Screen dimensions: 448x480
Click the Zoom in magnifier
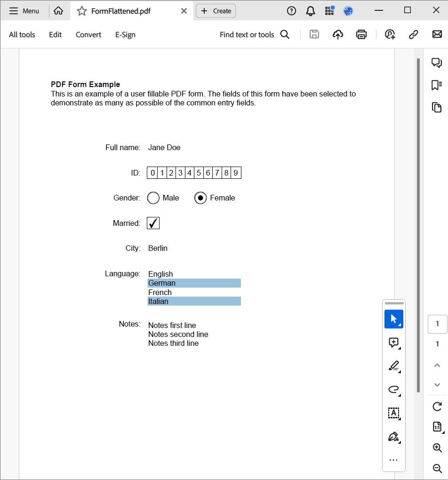[x=437, y=448]
